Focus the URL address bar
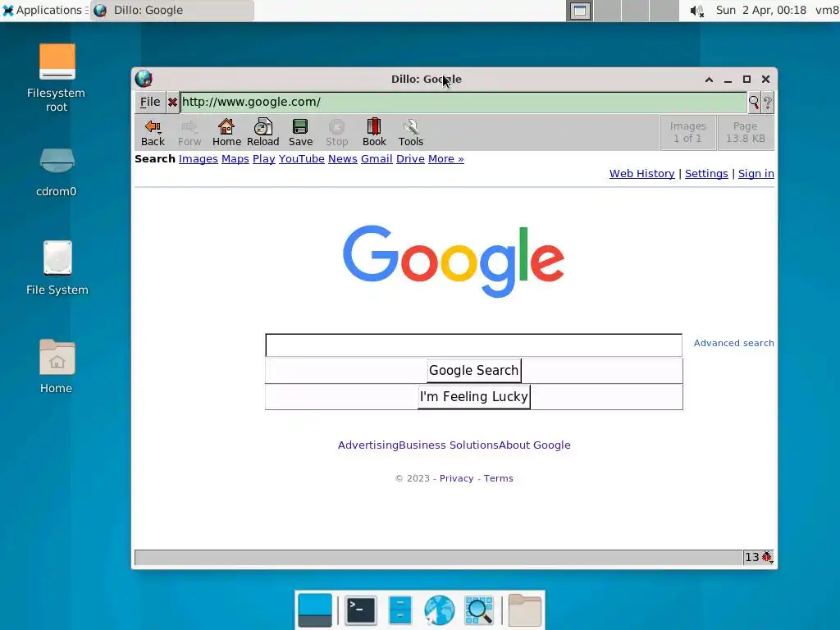The width and height of the screenshot is (840, 630). point(463,102)
